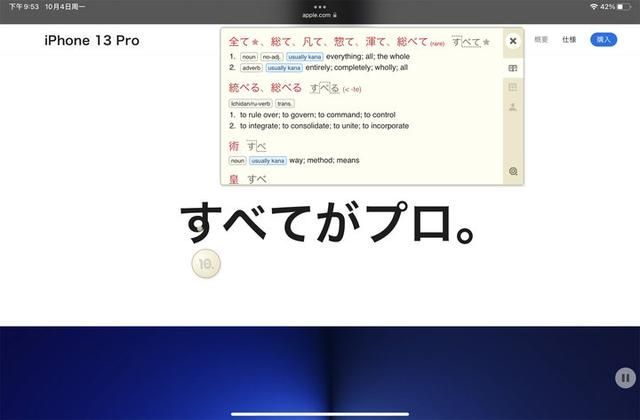This screenshot has width=640, height=420.
Task: Pause the hero video animation
Action: click(x=625, y=378)
